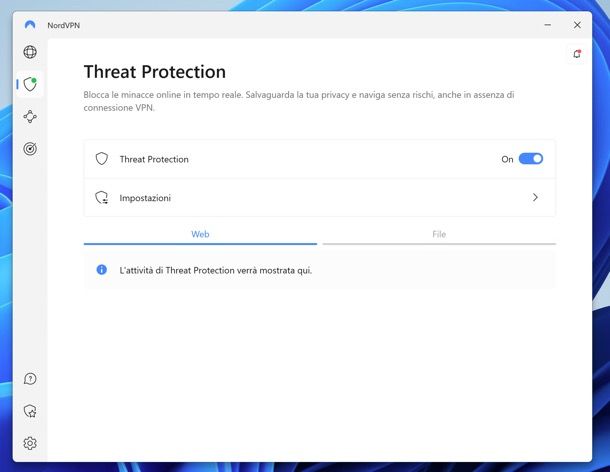The width and height of the screenshot is (610, 472).
Task: Select the Threat Protection shield sidebar icon
Action: point(30,84)
